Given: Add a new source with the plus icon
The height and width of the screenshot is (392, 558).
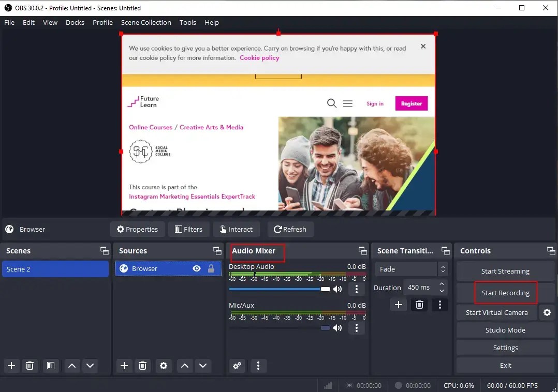Looking at the screenshot, I should click(124, 366).
